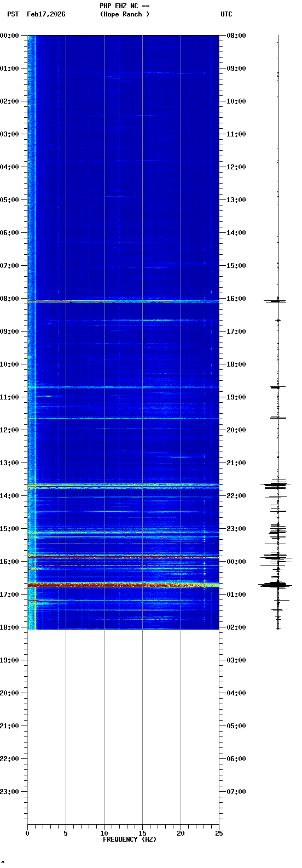Image resolution: width=302 pixels, height=868 pixels.
Task: Click the '25' frequency axis label
Action: (x=219, y=833)
